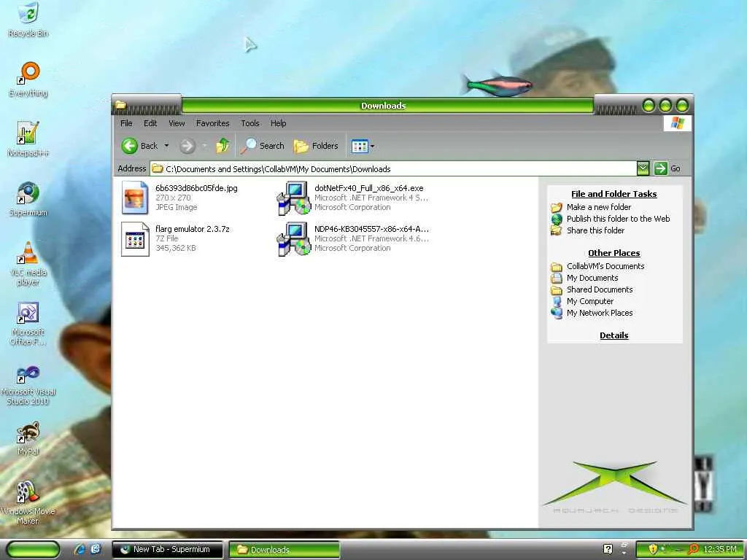The image size is (747, 560).
Task: Open the View menu
Action: pos(177,123)
